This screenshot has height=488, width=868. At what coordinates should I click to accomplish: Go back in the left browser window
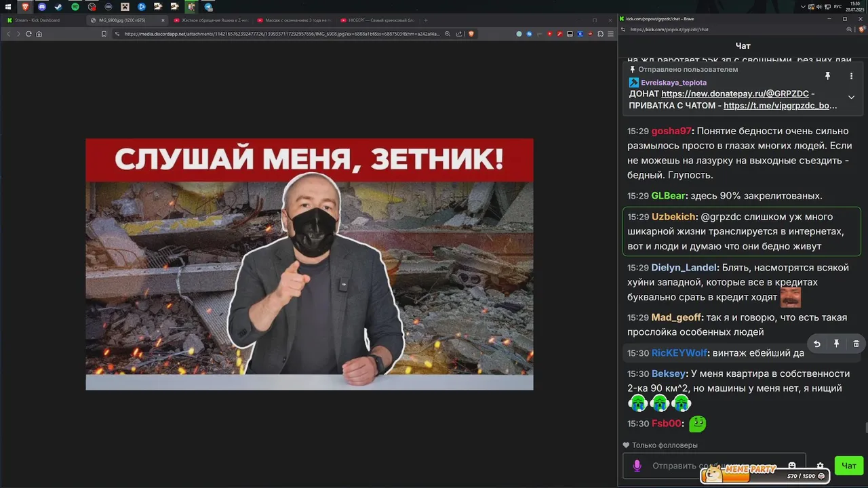[x=8, y=34]
